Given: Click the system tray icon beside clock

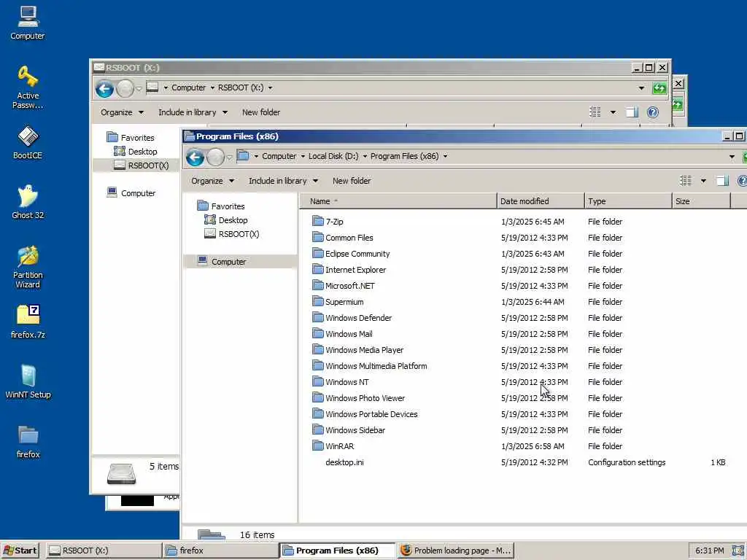Looking at the screenshot, I should pos(738,551).
